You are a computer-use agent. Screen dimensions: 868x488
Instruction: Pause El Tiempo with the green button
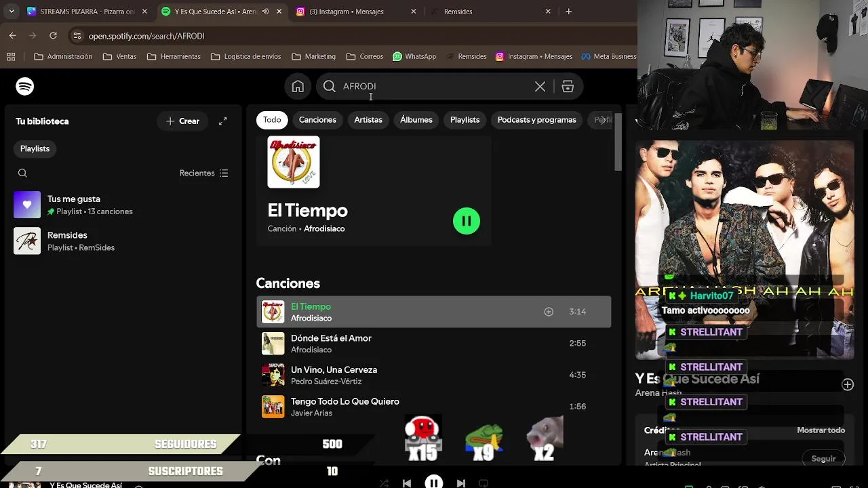(x=467, y=221)
